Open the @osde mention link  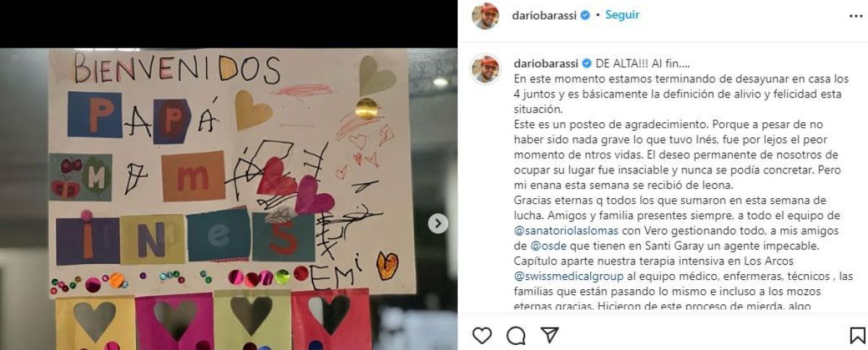(x=542, y=245)
